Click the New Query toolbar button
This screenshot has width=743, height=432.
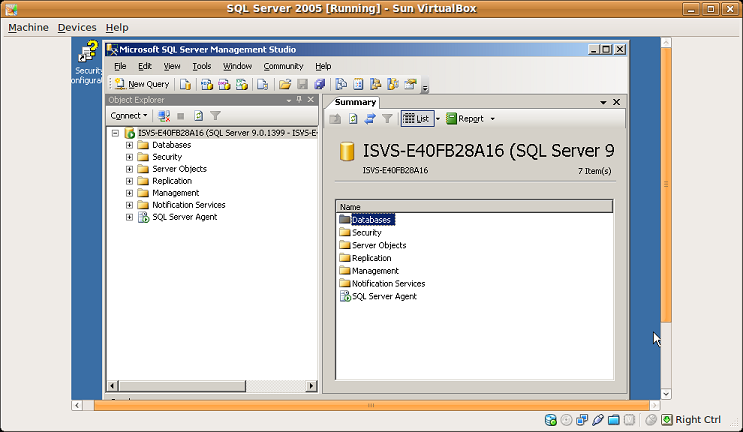pos(142,84)
